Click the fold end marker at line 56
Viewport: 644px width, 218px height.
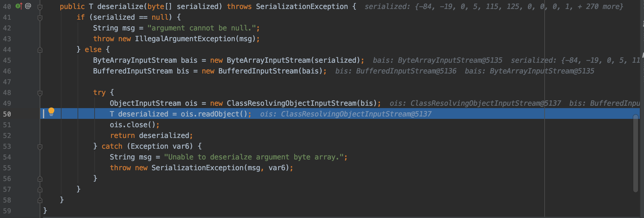[x=40, y=179]
